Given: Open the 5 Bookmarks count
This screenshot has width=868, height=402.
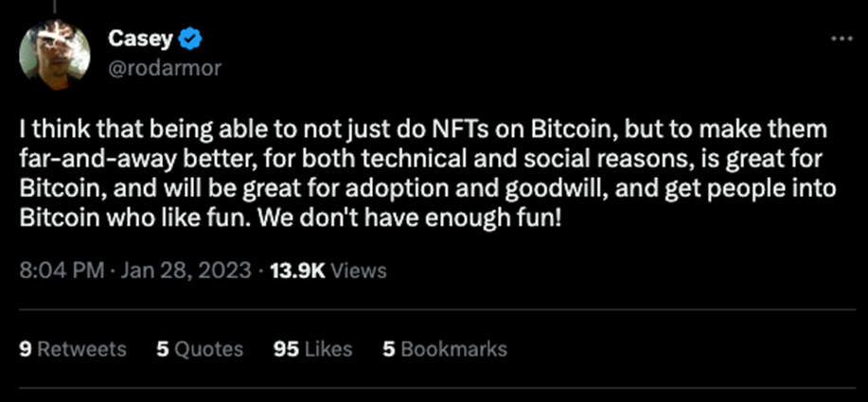Looking at the screenshot, I should tap(444, 348).
